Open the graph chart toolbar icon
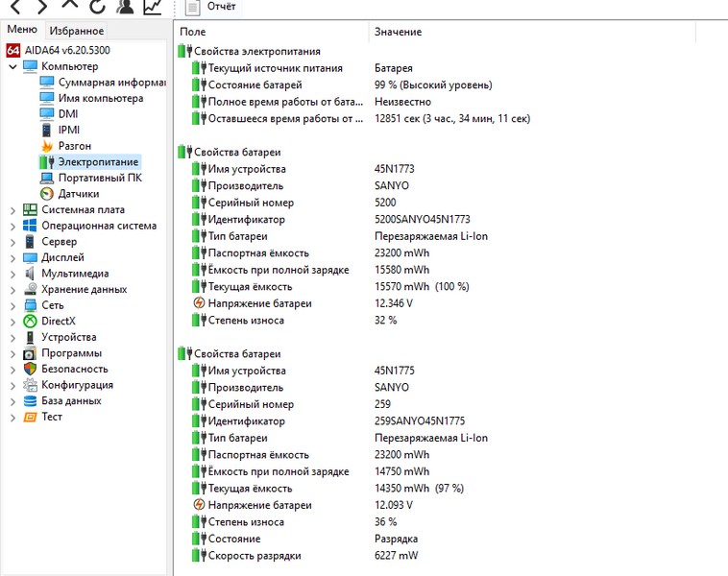 tap(153, 7)
